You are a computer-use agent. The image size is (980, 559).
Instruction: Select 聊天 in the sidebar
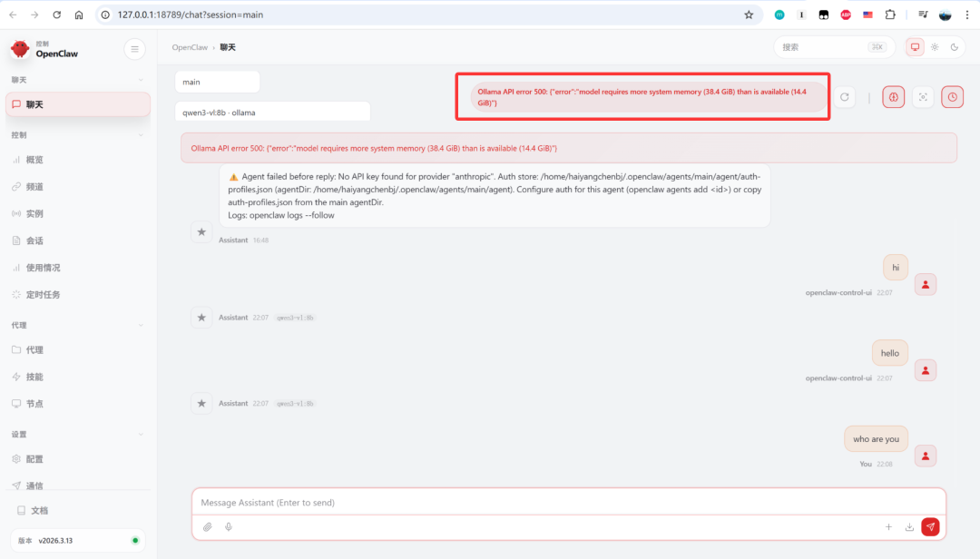point(78,104)
